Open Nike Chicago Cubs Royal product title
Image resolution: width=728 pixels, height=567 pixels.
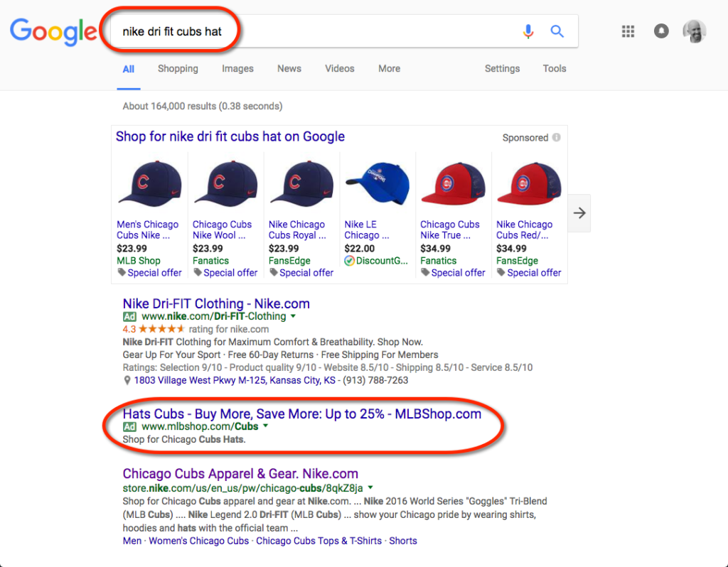pos(297,229)
